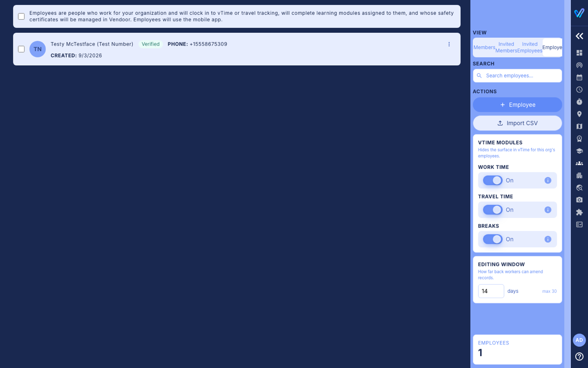588x368 pixels.
Task: Open the location pin icon
Action: (579, 114)
